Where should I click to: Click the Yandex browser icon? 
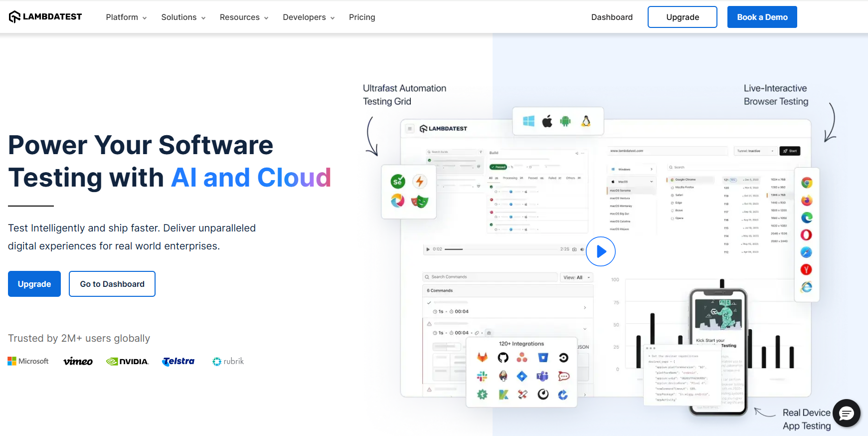pyautogui.click(x=807, y=270)
